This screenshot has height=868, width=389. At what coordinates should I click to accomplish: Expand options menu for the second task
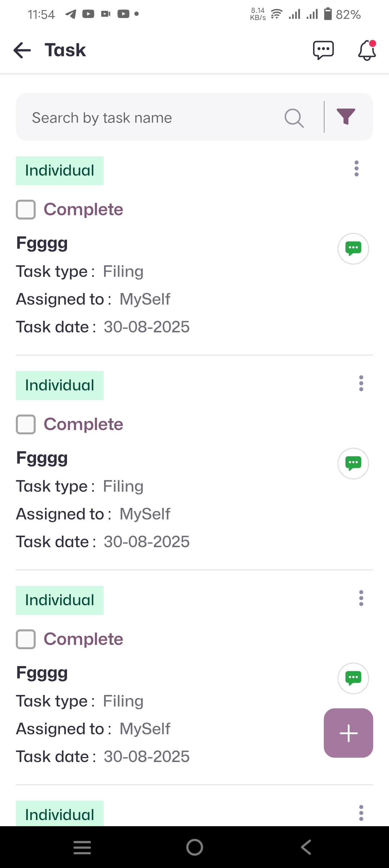click(361, 384)
